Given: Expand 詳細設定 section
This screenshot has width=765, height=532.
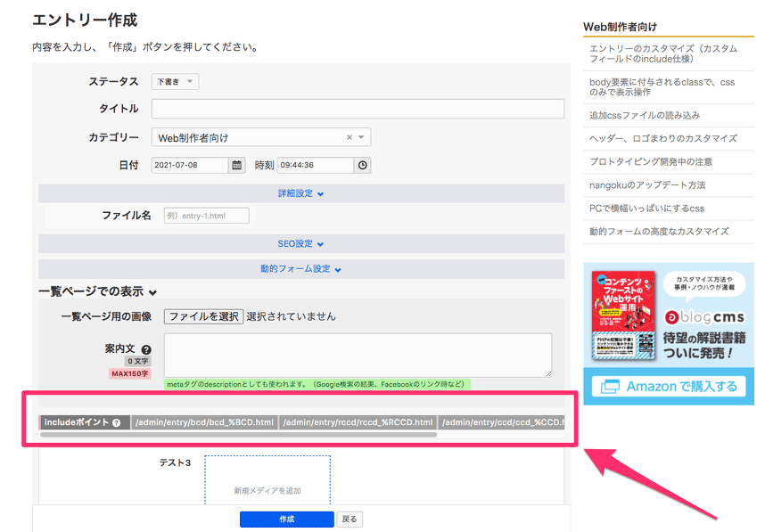Looking at the screenshot, I should 300,193.
